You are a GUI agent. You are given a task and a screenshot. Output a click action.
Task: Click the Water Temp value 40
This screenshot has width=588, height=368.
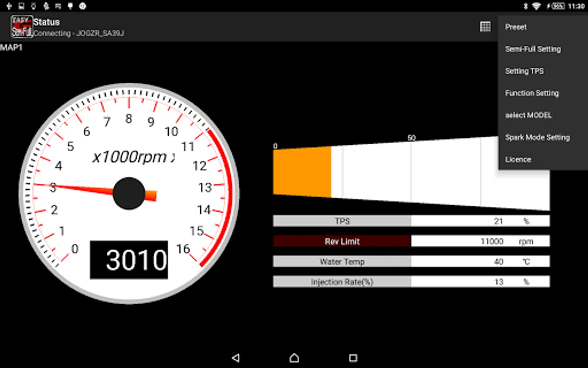pos(499,262)
